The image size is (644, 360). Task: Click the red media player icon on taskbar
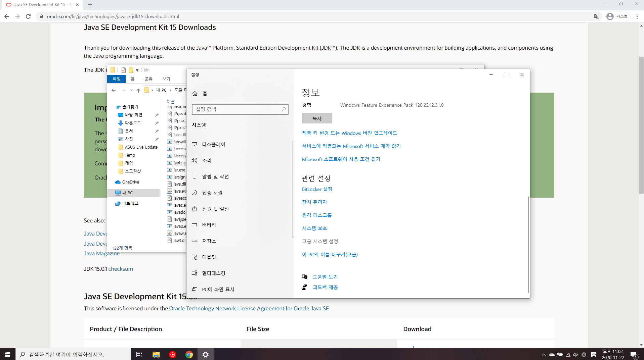coord(172,354)
